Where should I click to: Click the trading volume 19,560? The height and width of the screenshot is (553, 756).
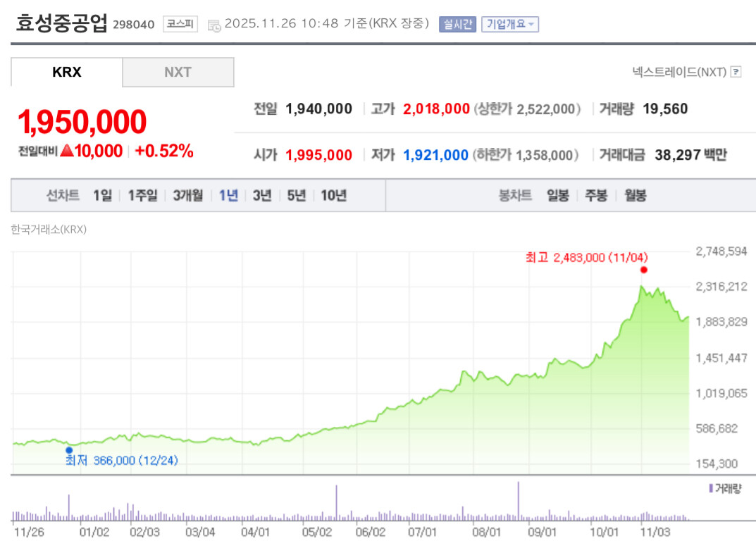[665, 109]
